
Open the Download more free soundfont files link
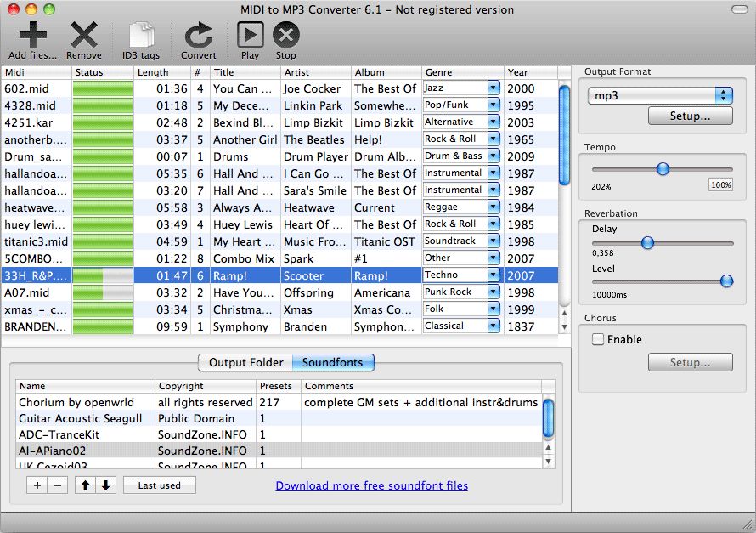tap(371, 485)
